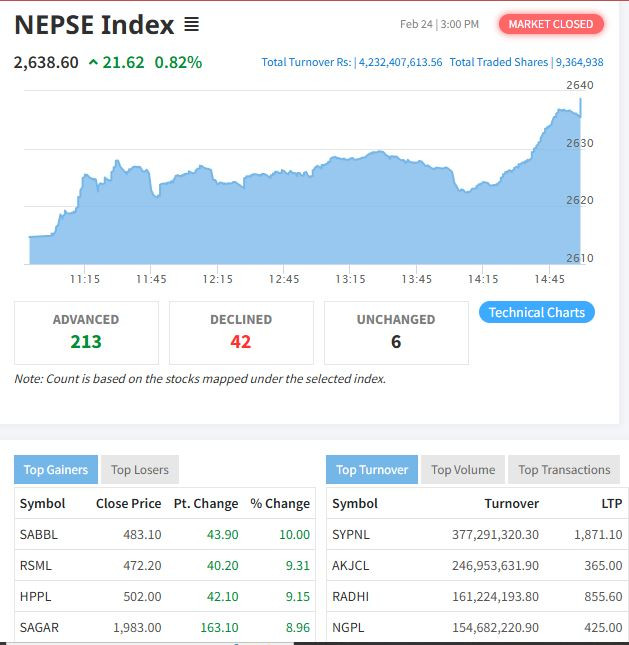Viewport: 629px width, 645px height.
Task: Open SYPNL in Top Turnover
Action: click(x=350, y=534)
